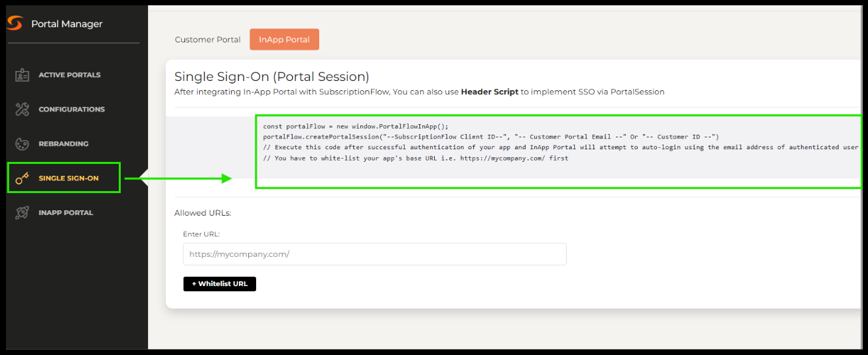Click the Active Portals ID badge icon
Image resolution: width=868 pixels, height=355 pixels.
pyautogui.click(x=22, y=75)
